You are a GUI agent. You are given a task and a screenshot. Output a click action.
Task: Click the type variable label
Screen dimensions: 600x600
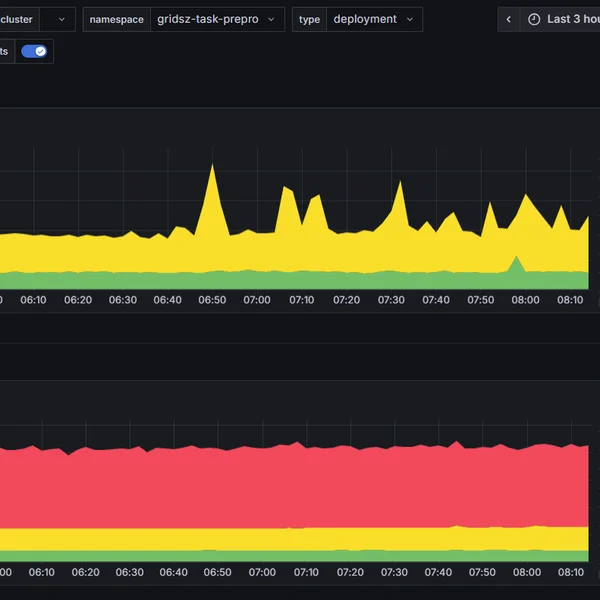point(309,19)
